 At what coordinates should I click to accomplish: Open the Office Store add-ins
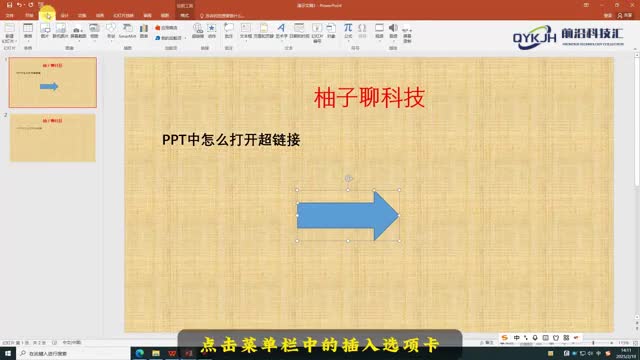167,28
